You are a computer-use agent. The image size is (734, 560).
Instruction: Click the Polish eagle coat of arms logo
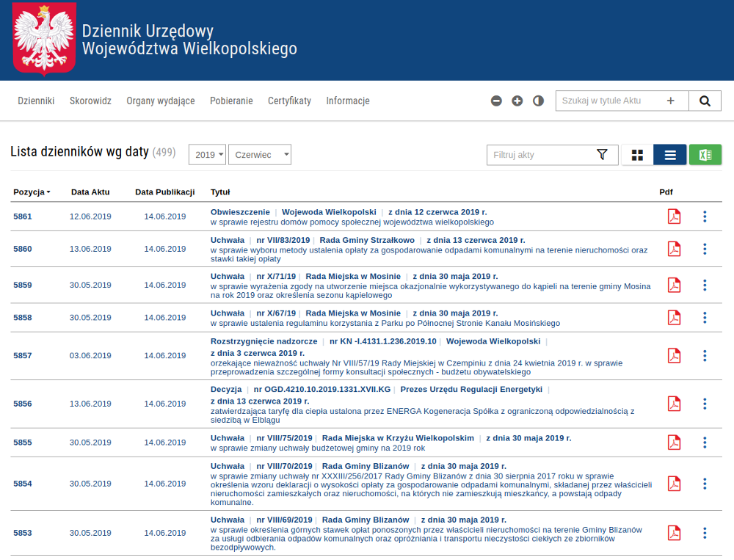(44, 39)
